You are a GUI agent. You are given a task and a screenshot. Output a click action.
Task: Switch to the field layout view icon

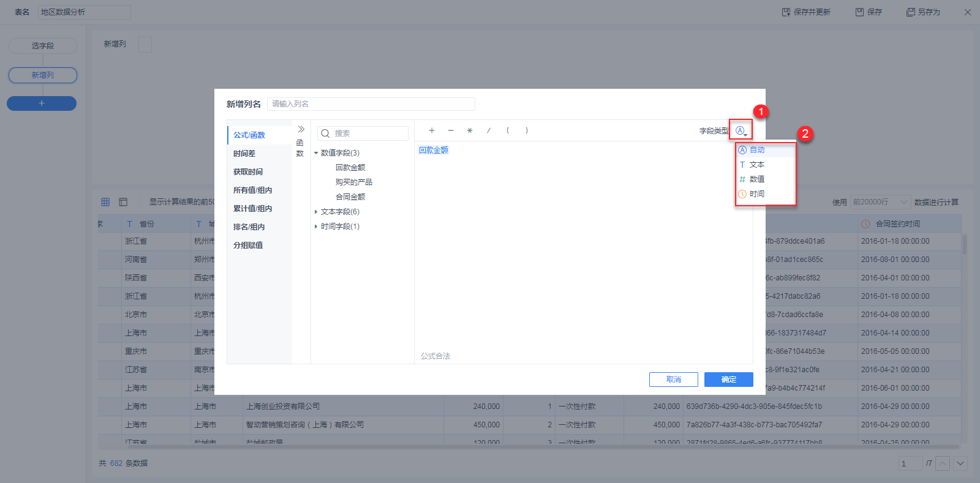(123, 202)
